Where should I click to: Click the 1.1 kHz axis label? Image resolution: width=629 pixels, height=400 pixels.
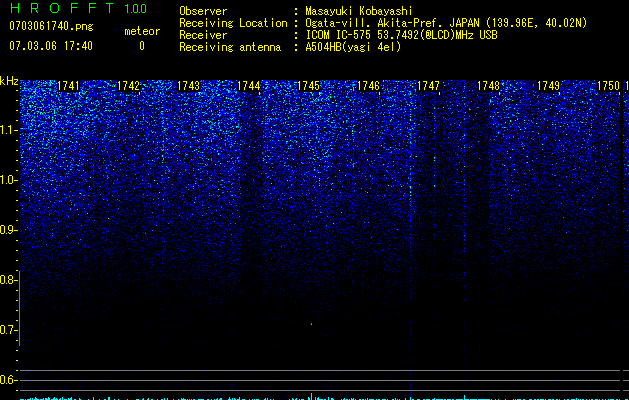pyautogui.click(x=8, y=130)
